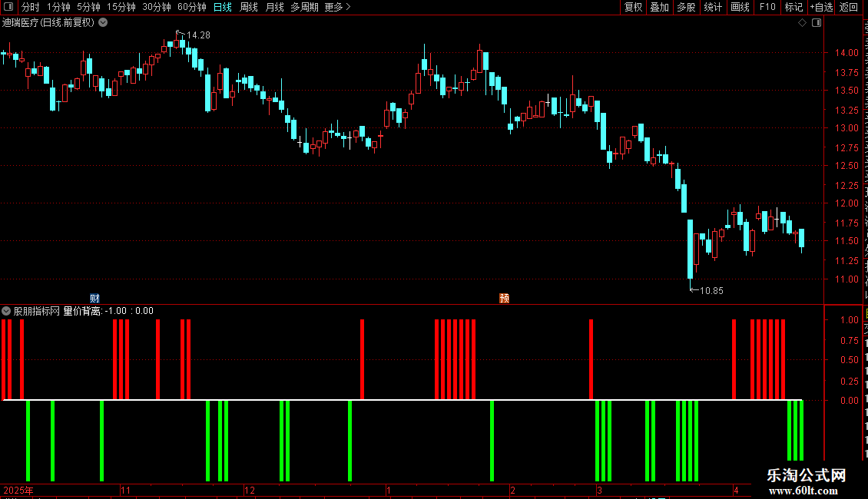
Task: Click the 预 forecast marker icon
Action: click(505, 298)
